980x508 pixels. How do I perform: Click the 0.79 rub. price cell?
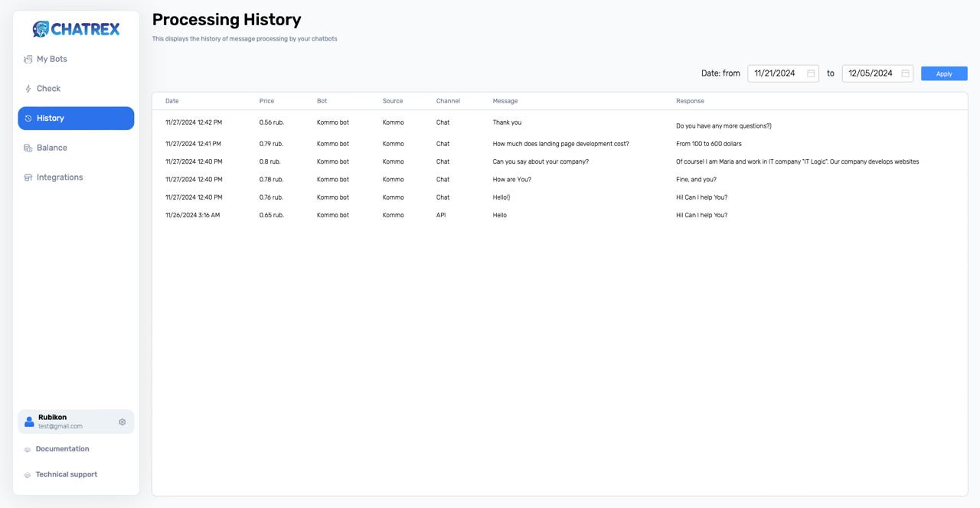271,144
